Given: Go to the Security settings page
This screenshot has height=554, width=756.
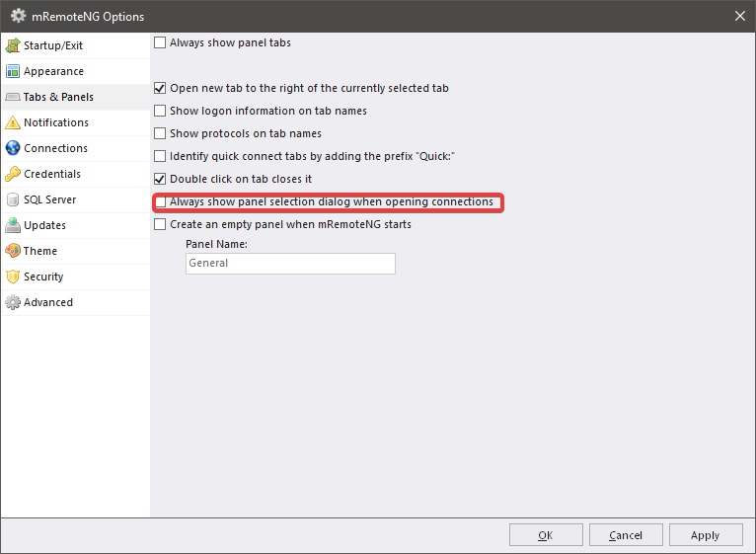Looking at the screenshot, I should click(76, 277).
